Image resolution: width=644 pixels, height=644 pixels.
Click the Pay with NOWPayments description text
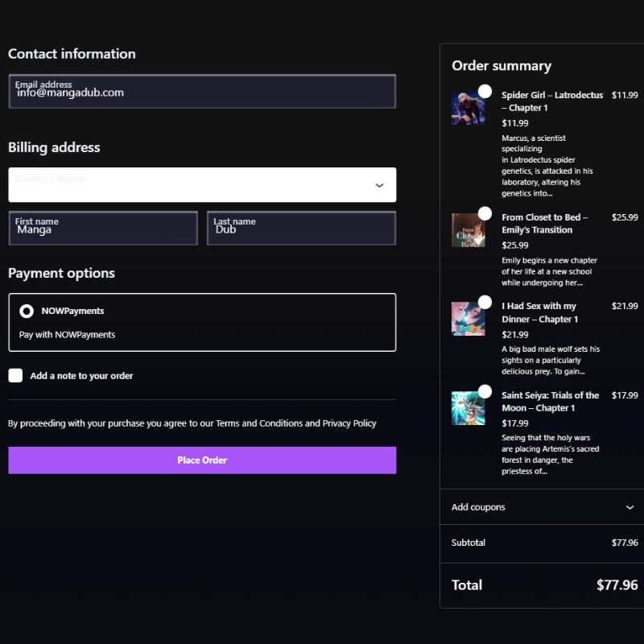pos(67,335)
